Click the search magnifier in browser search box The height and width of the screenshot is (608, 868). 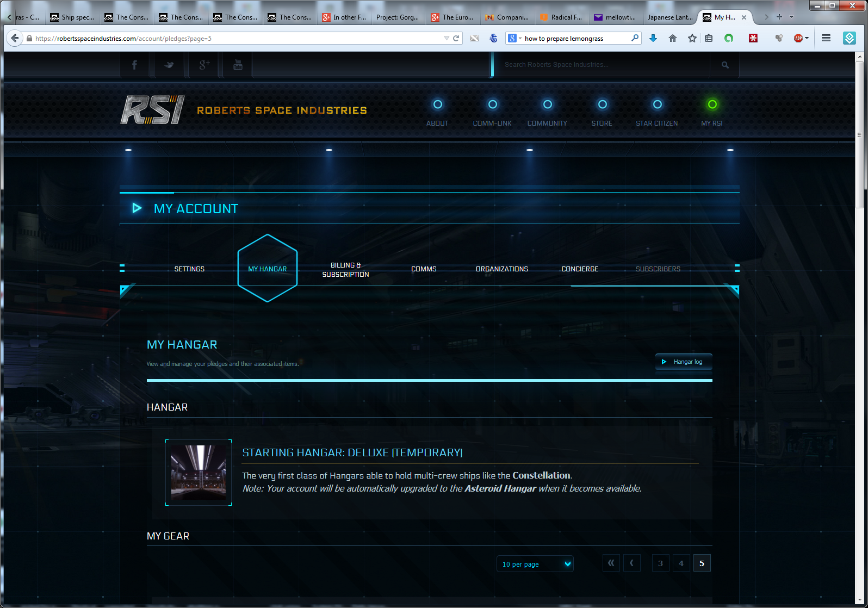(635, 38)
